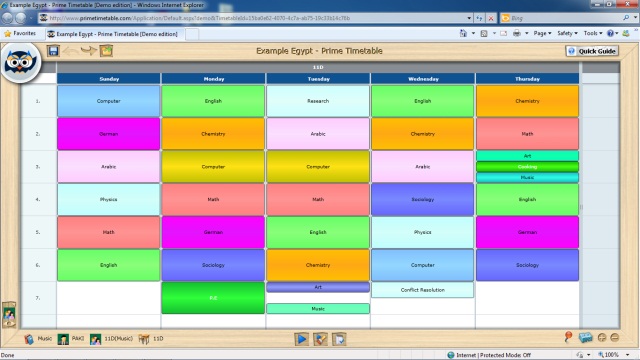Select Monday period 7 P.E card
The image size is (640, 360).
tap(213, 298)
